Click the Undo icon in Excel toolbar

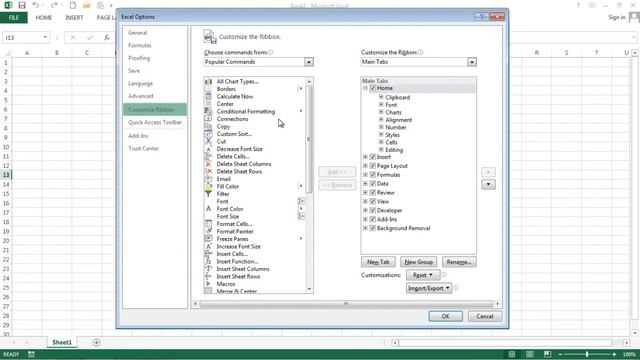tap(36, 5)
